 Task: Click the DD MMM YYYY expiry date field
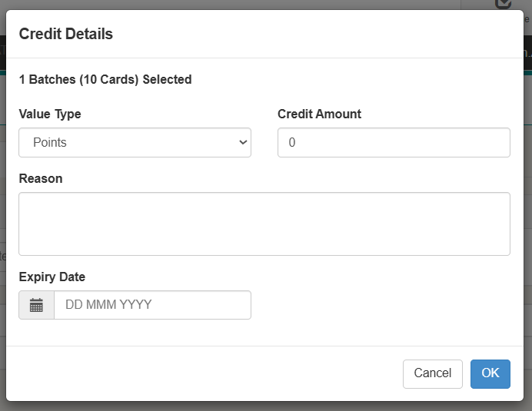[x=152, y=305]
